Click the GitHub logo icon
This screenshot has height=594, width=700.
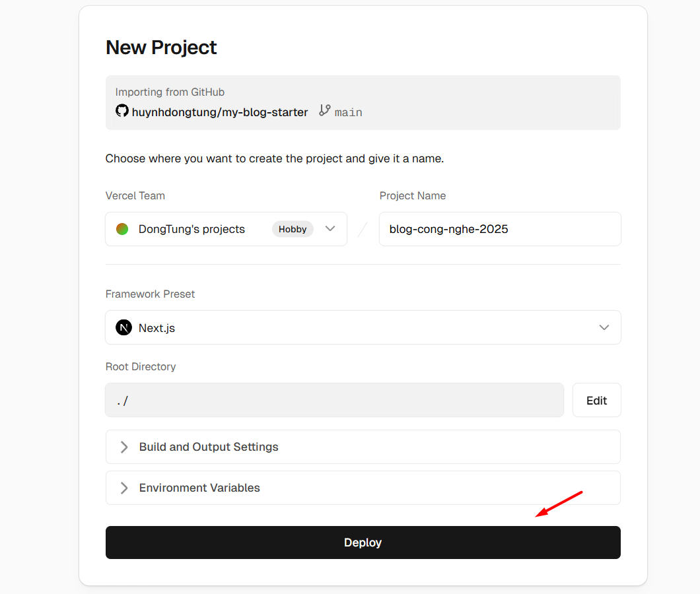122,112
